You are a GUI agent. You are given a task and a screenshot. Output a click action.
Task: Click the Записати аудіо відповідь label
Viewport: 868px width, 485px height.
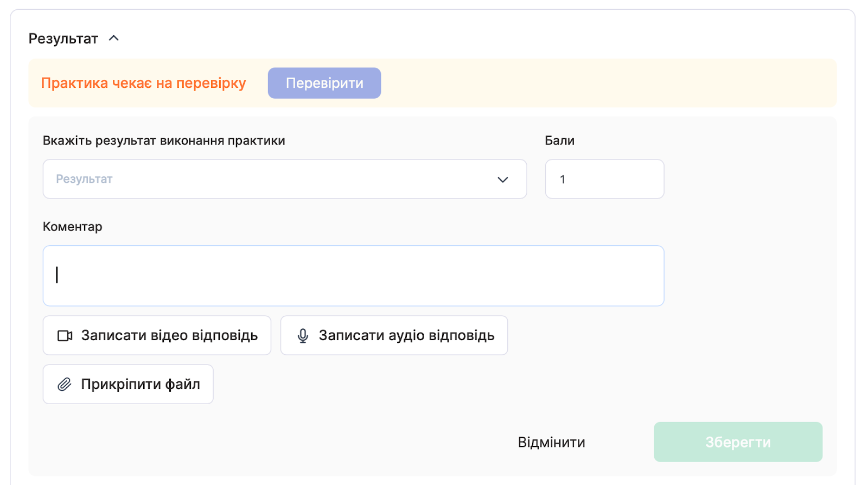(406, 336)
